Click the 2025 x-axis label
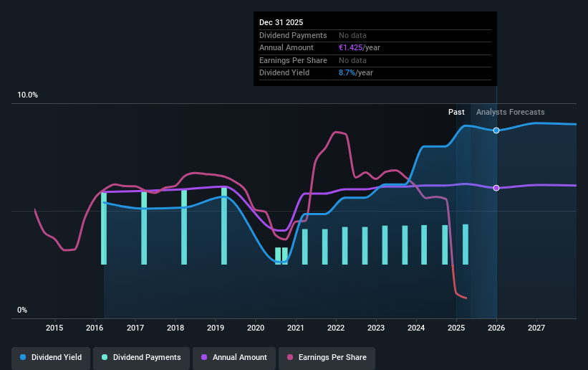Viewport: 588px width, 370px height. tap(456, 328)
